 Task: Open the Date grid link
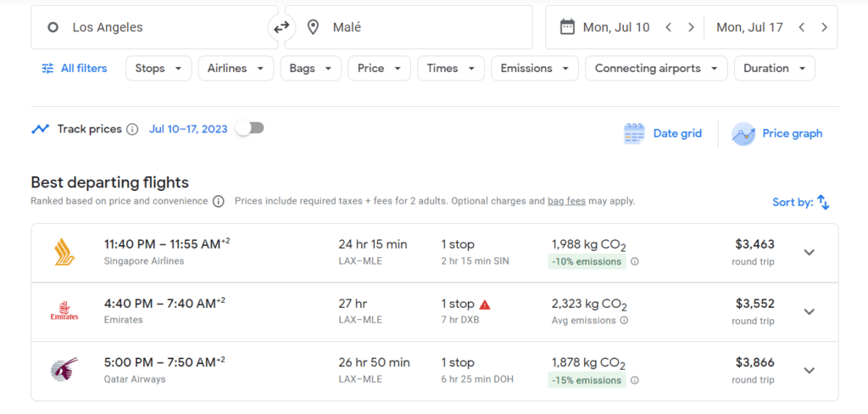(x=677, y=133)
